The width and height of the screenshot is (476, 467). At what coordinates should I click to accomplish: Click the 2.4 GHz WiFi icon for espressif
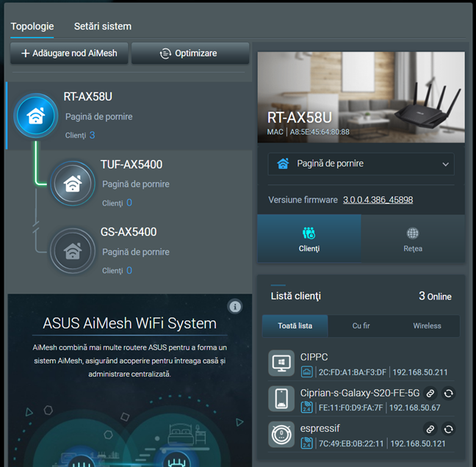click(306, 444)
